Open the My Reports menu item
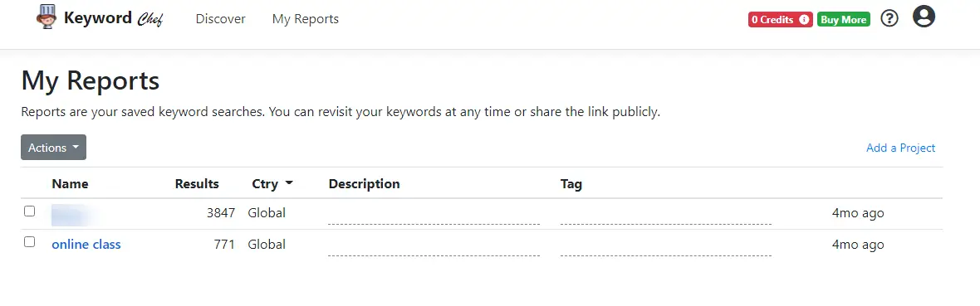Screen dimensions: 980x306 click(306, 19)
